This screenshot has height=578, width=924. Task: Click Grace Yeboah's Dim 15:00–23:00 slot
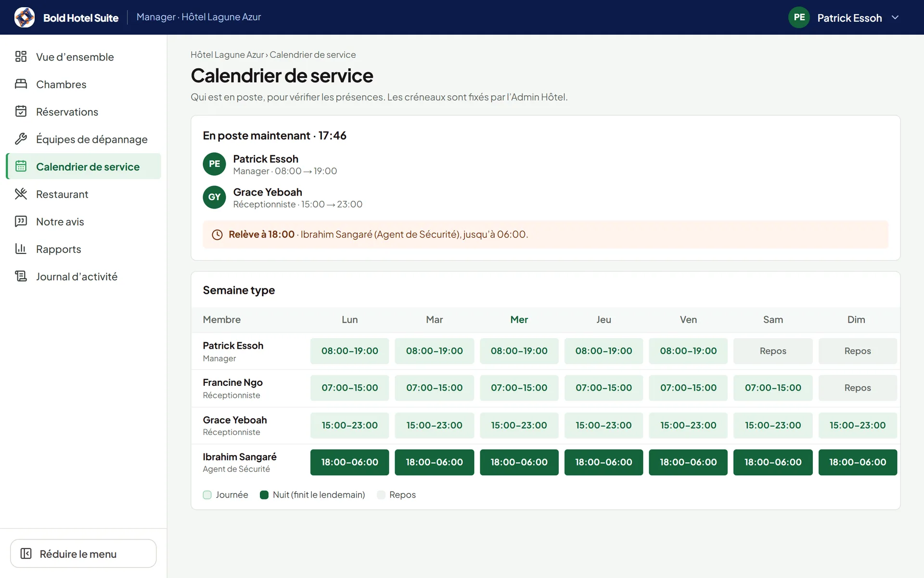point(858,425)
